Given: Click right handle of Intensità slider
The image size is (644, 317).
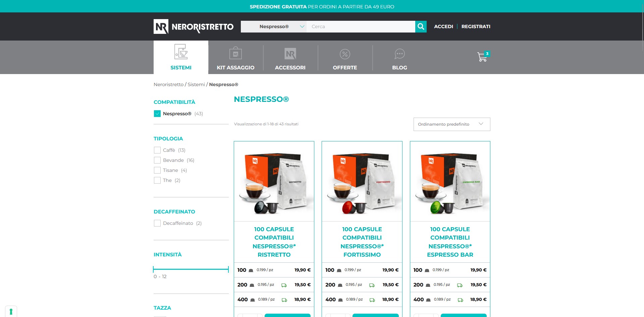Looking at the screenshot, I should point(228,269).
